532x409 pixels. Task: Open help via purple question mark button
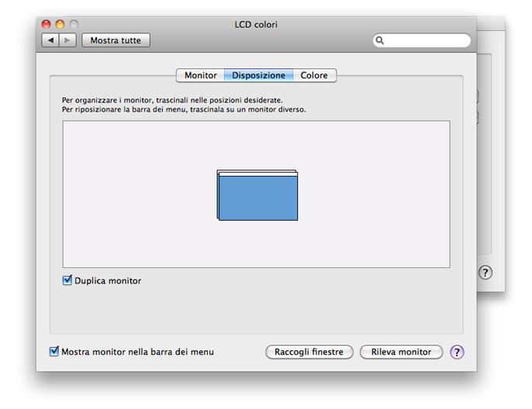pyautogui.click(x=457, y=352)
